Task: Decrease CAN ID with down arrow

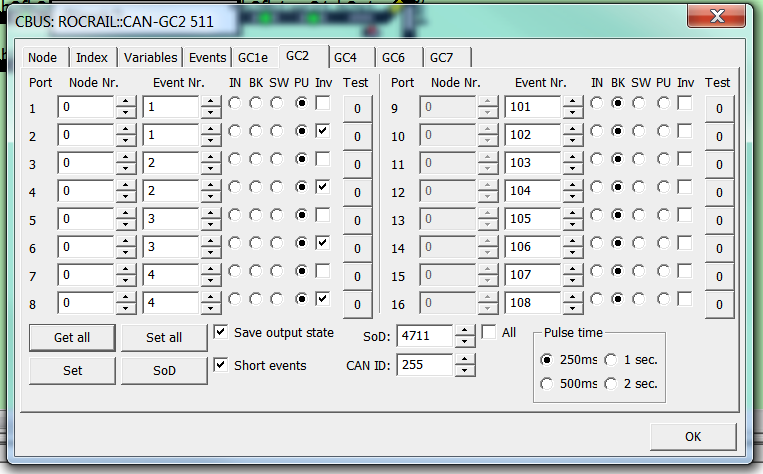Action: coord(465,372)
